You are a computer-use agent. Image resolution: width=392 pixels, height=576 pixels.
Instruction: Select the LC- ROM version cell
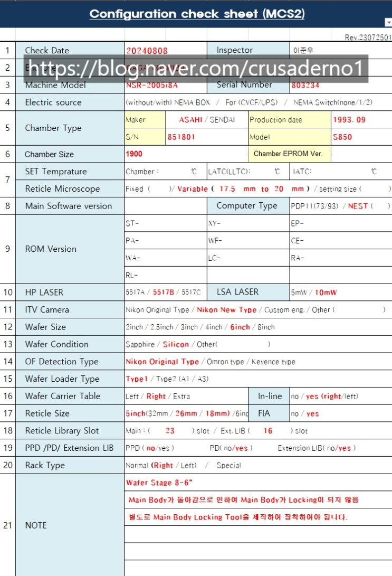coord(248,258)
